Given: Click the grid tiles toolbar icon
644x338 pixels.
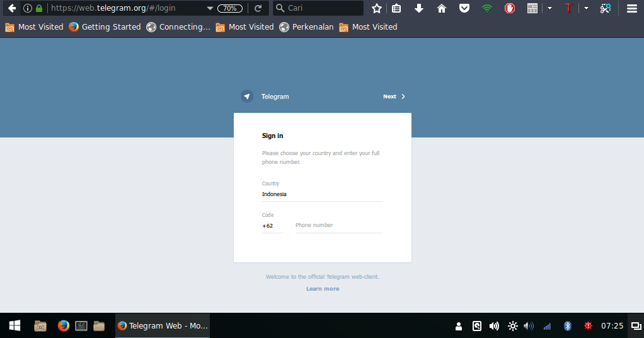Looking at the screenshot, I should pyautogui.click(x=532, y=8).
